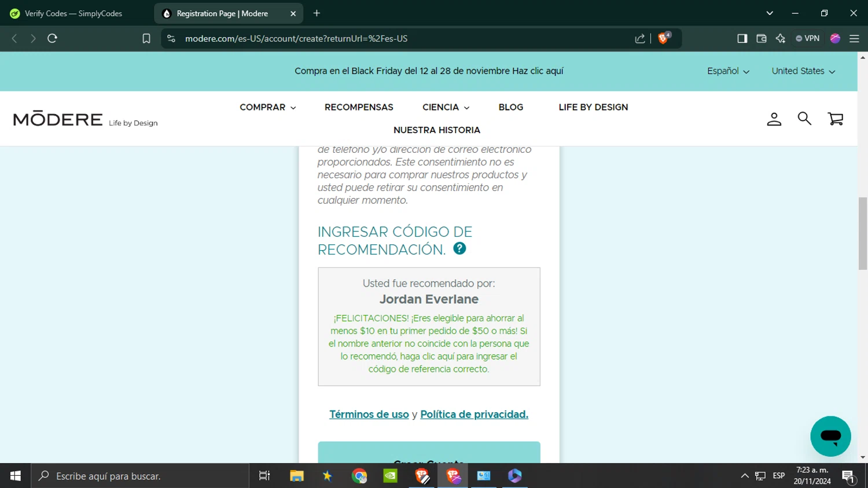The image size is (868, 488).
Task: Open Política de privacidad link
Action: (x=474, y=414)
